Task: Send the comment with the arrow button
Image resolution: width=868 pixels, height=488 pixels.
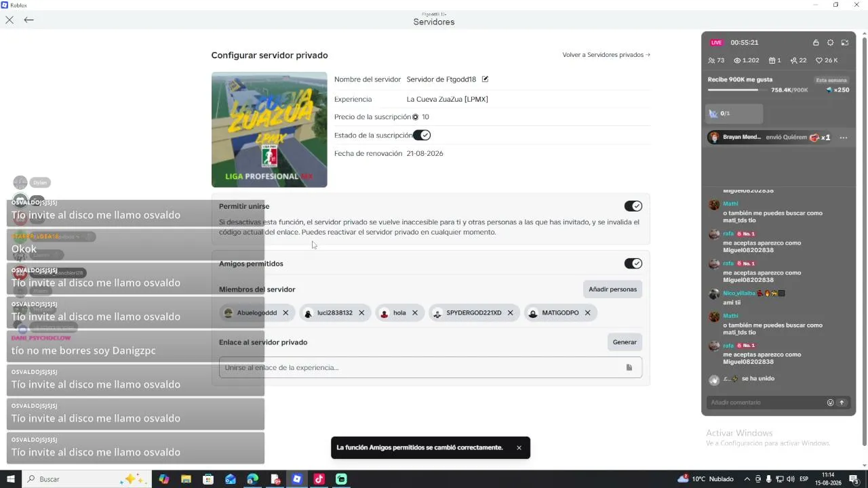Action: point(842,403)
